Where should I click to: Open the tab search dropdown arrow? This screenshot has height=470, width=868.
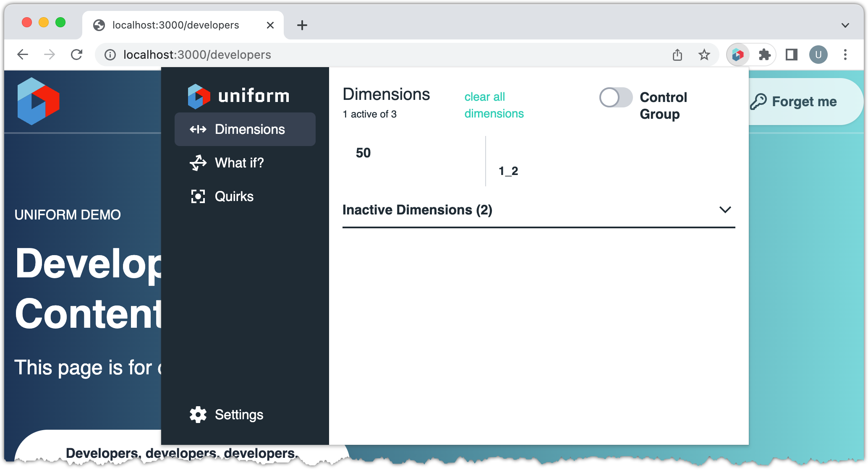[x=845, y=25]
